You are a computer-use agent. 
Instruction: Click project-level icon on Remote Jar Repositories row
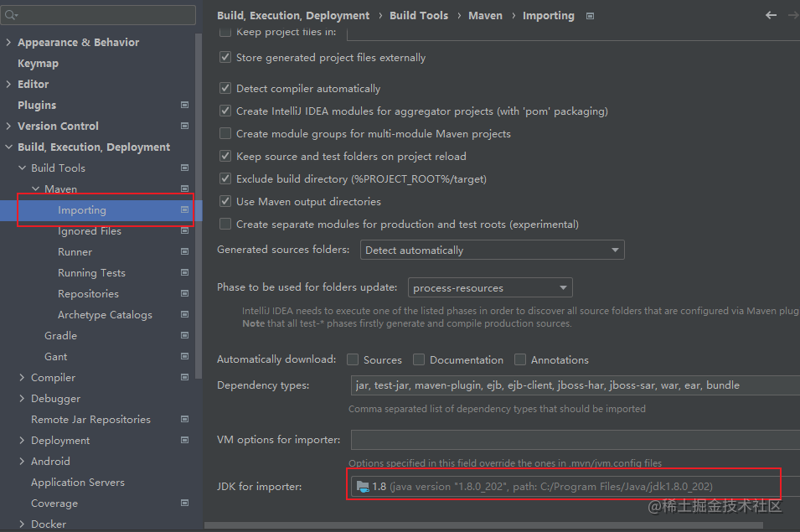pos(184,419)
